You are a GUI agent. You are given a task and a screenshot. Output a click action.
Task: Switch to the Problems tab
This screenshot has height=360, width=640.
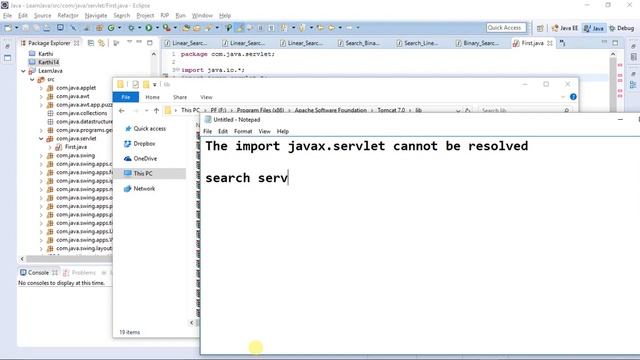[80, 273]
